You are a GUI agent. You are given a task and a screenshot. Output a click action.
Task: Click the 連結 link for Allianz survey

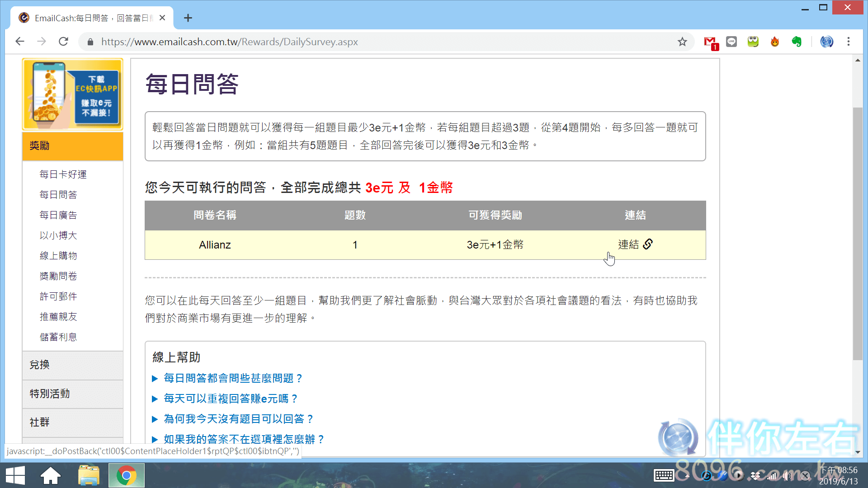pos(628,244)
